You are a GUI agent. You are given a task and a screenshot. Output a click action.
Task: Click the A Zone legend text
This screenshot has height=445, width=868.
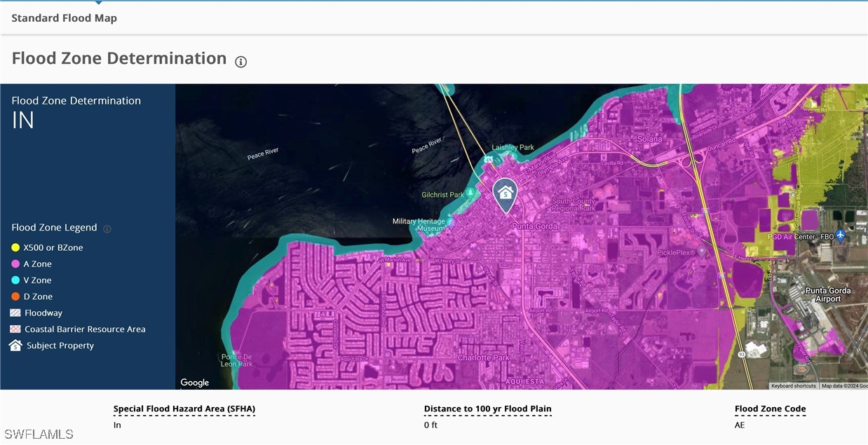[38, 264]
